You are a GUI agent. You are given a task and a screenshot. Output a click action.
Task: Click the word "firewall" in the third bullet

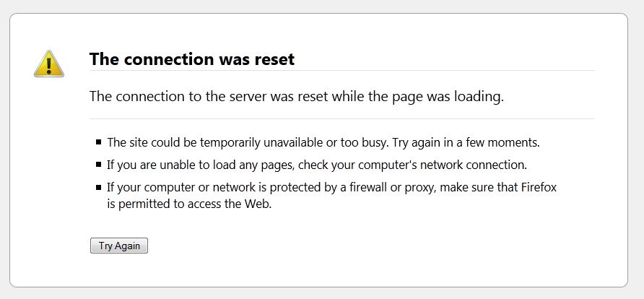[369, 187]
